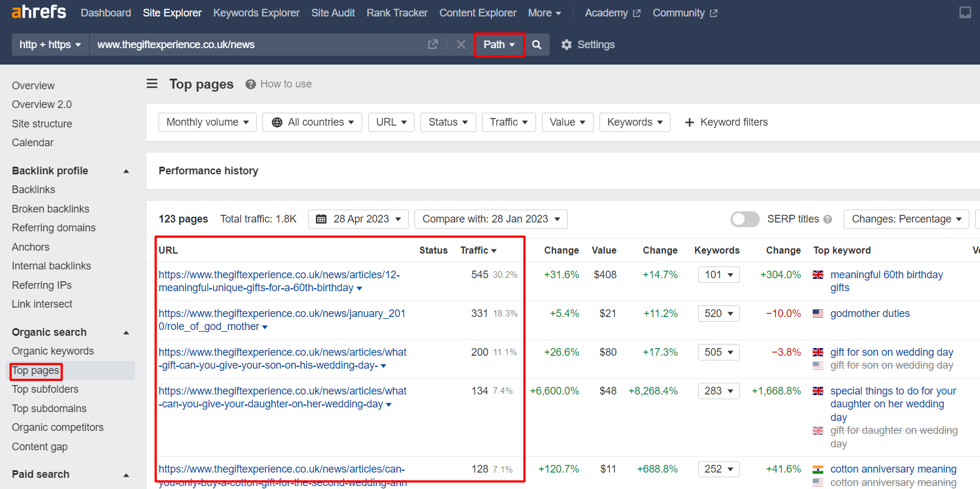Screen dimensions: 980x489
Task: Open Site Audit
Action: point(333,13)
